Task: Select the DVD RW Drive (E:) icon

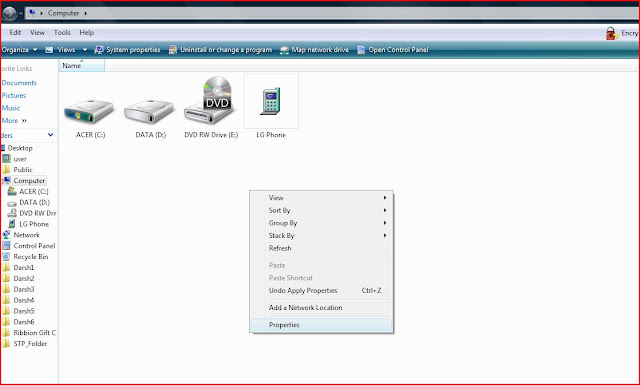Action: pyautogui.click(x=209, y=101)
